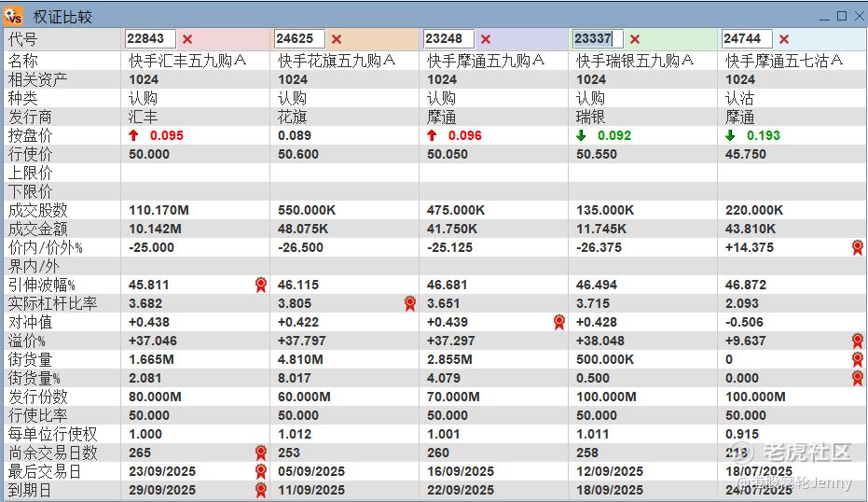Select the name 快手瑞银五九购A
The image size is (868, 502).
[x=635, y=61]
